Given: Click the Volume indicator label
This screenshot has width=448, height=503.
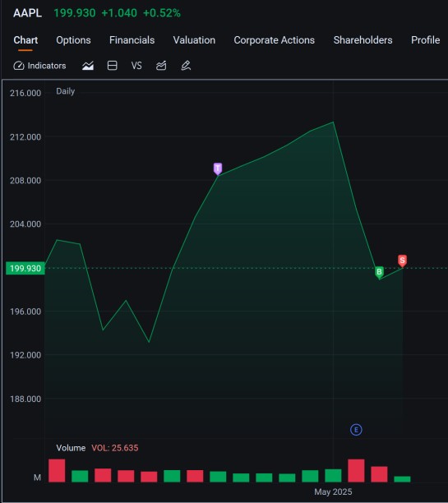Looking at the screenshot, I should click(x=71, y=448).
